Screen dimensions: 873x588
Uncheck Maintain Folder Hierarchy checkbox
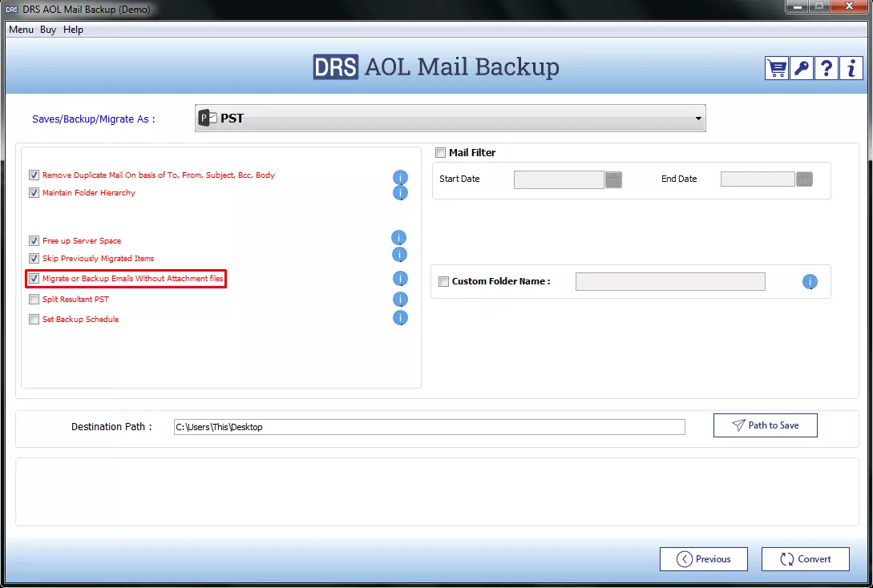pos(34,192)
